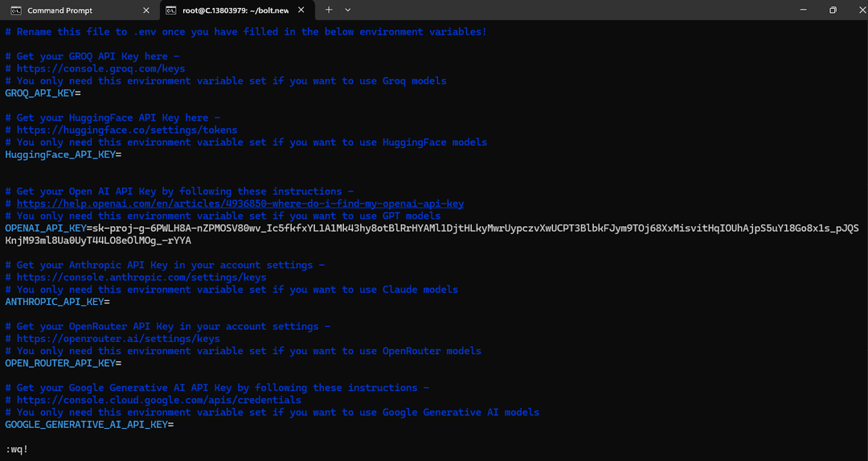Click the 'use Groq models' comment line
868x461 pixels.
(226, 81)
